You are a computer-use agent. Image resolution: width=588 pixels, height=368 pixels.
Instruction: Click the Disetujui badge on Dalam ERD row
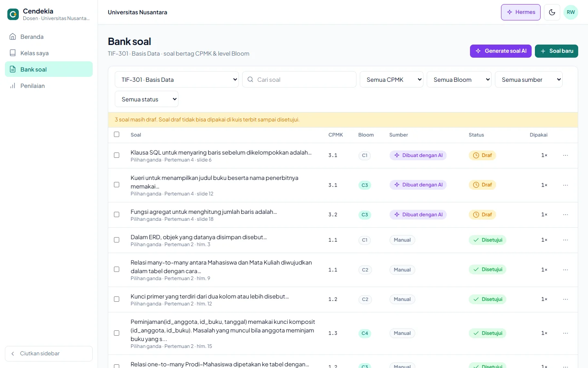[488, 240]
